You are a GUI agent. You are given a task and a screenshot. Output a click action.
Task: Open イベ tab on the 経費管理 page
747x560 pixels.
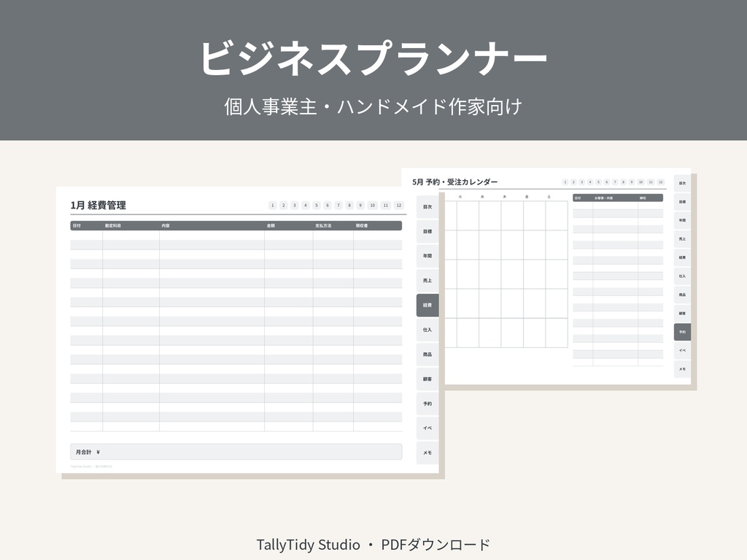click(x=427, y=429)
